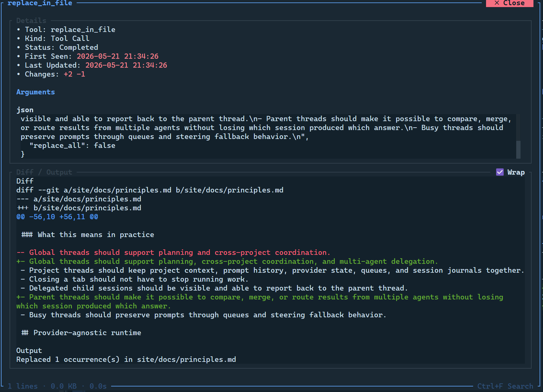
Task: Click the Last Updated timestamp value
Action: [x=126, y=65]
